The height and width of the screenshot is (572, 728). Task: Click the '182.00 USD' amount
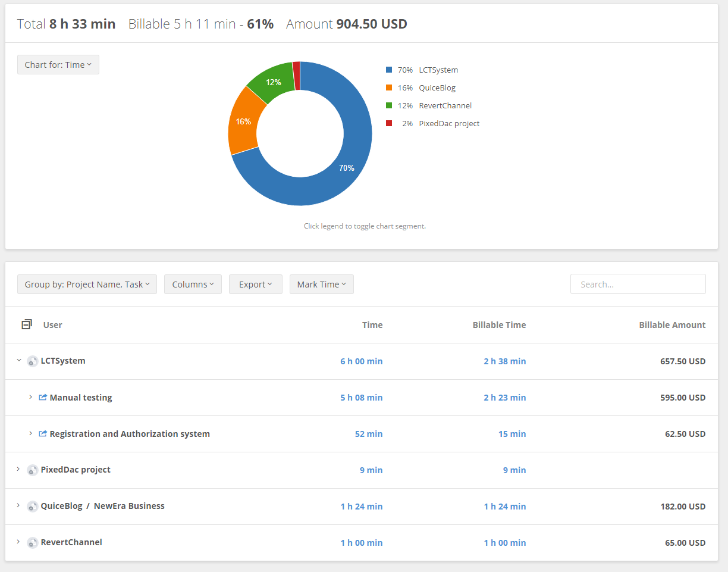tap(683, 507)
